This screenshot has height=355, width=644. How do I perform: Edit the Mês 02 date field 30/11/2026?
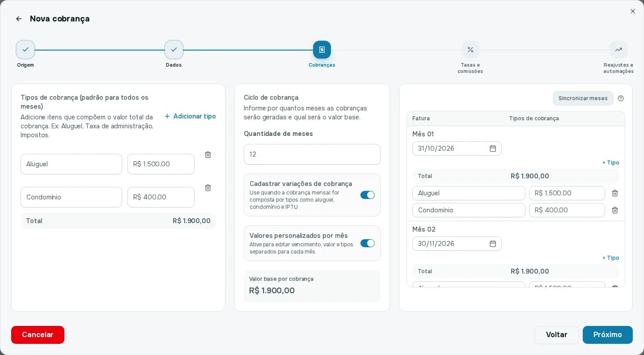click(457, 244)
